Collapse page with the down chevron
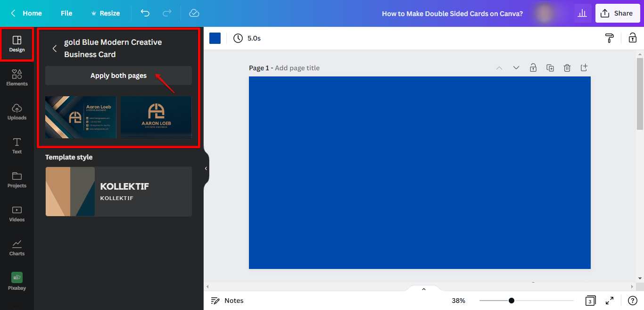This screenshot has width=644, height=310. coord(516,67)
